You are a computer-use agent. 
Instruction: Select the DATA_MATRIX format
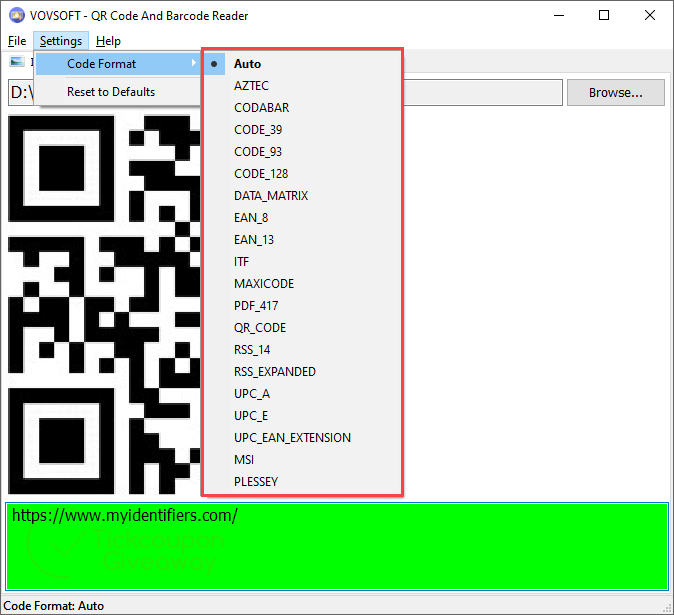click(x=302, y=196)
